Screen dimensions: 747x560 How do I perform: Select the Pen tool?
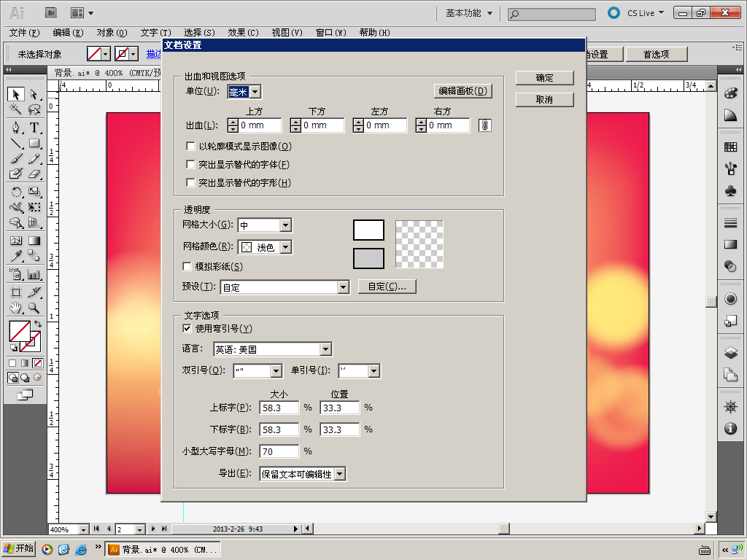[x=16, y=127]
